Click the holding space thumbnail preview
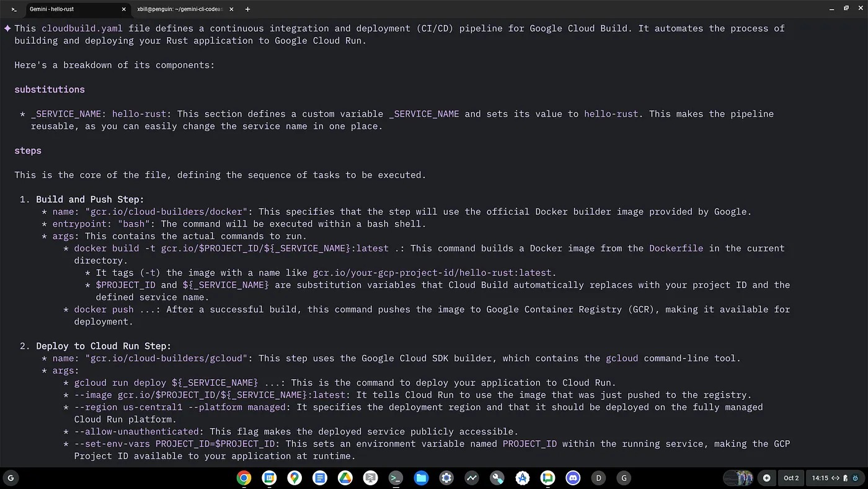 738,478
